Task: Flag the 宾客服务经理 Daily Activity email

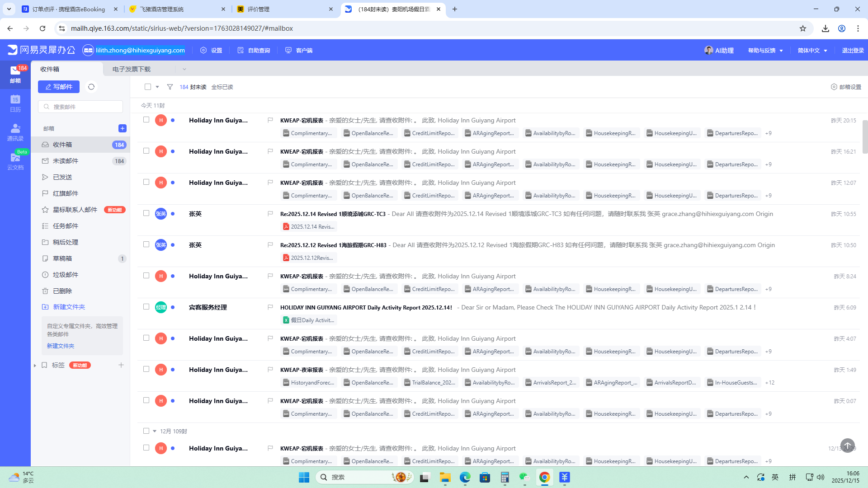Action: [270, 307]
